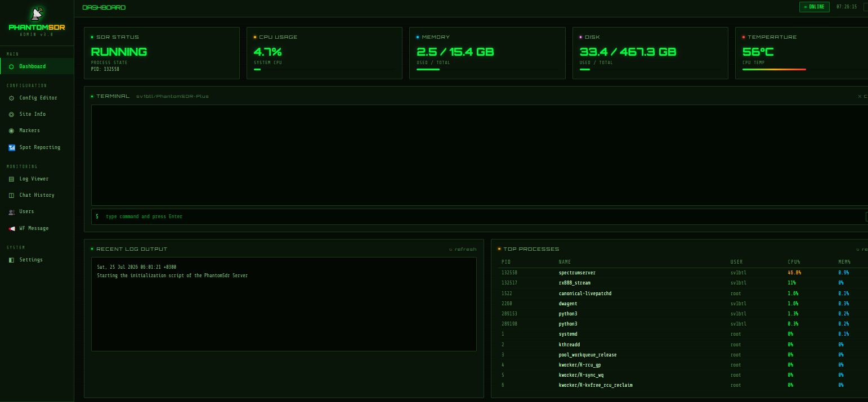This screenshot has height=402, width=868.
Task: Click the Markers target icon
Action: click(11, 130)
